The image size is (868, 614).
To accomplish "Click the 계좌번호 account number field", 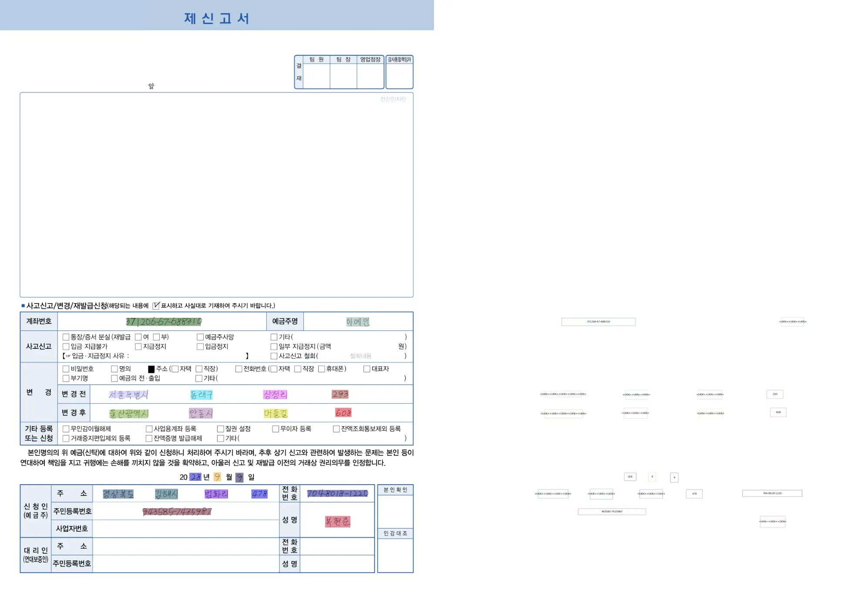I will (x=164, y=322).
